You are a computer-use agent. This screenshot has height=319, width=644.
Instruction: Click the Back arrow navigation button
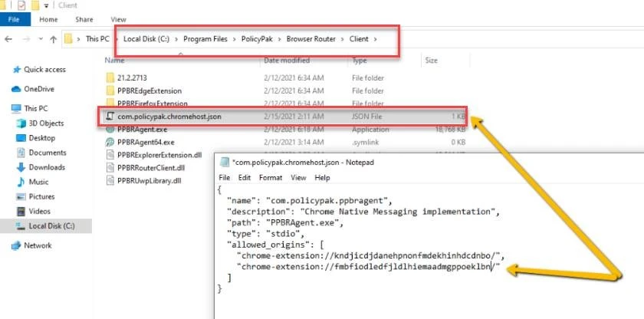[x=8, y=38]
